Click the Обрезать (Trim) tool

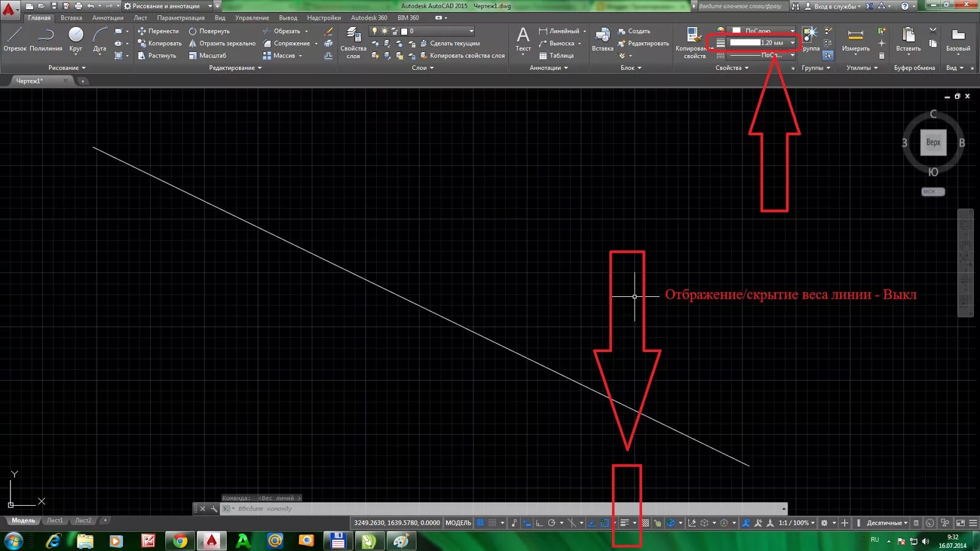282,31
